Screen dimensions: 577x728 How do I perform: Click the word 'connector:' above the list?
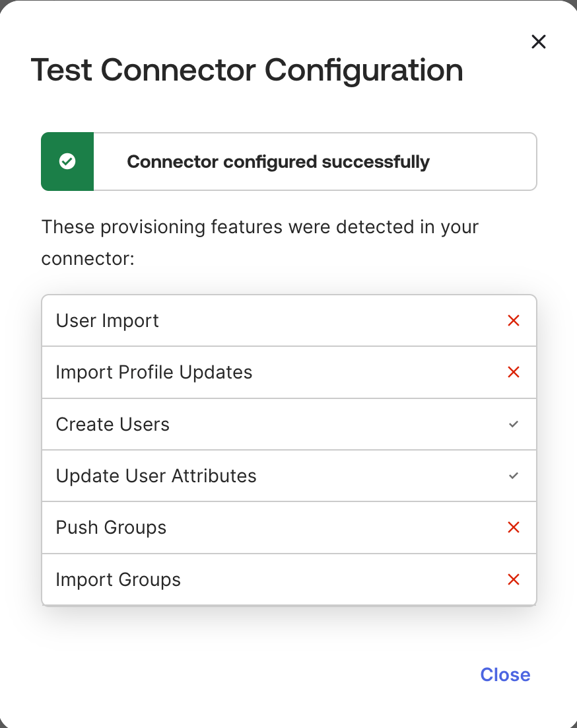(88, 258)
